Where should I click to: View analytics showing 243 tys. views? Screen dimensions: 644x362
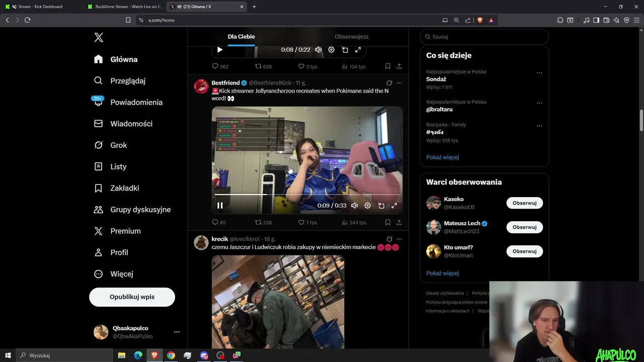[354, 222]
